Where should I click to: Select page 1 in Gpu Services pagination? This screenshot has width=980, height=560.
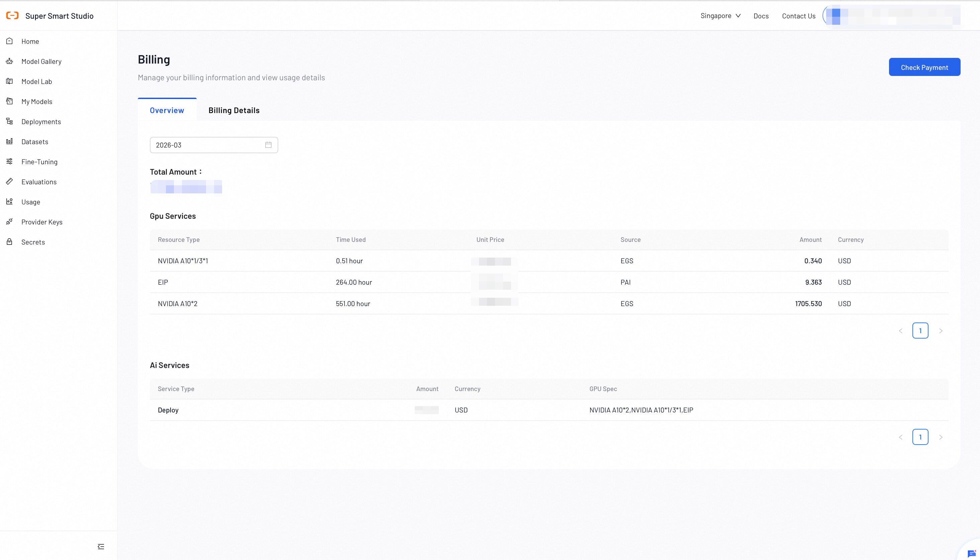920,331
